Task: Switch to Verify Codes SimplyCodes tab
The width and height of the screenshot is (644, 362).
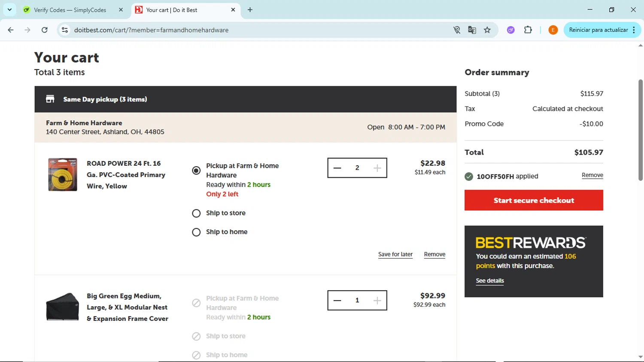Action: click(x=70, y=10)
